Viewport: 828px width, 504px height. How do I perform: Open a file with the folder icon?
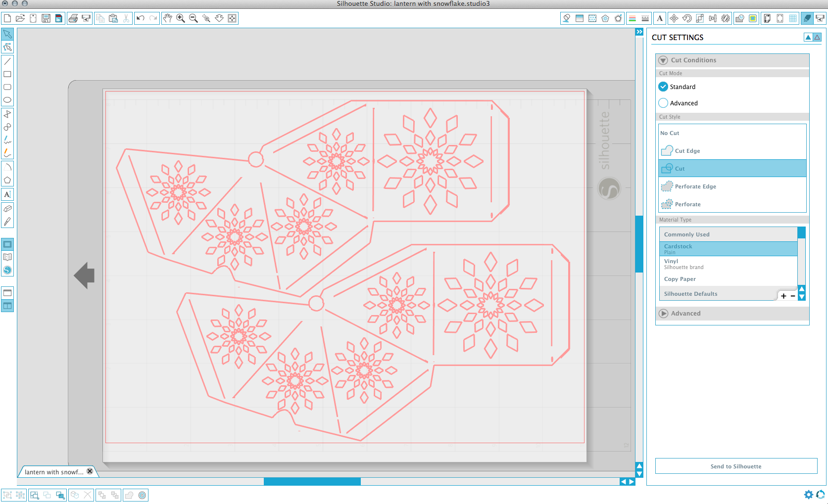coord(20,18)
